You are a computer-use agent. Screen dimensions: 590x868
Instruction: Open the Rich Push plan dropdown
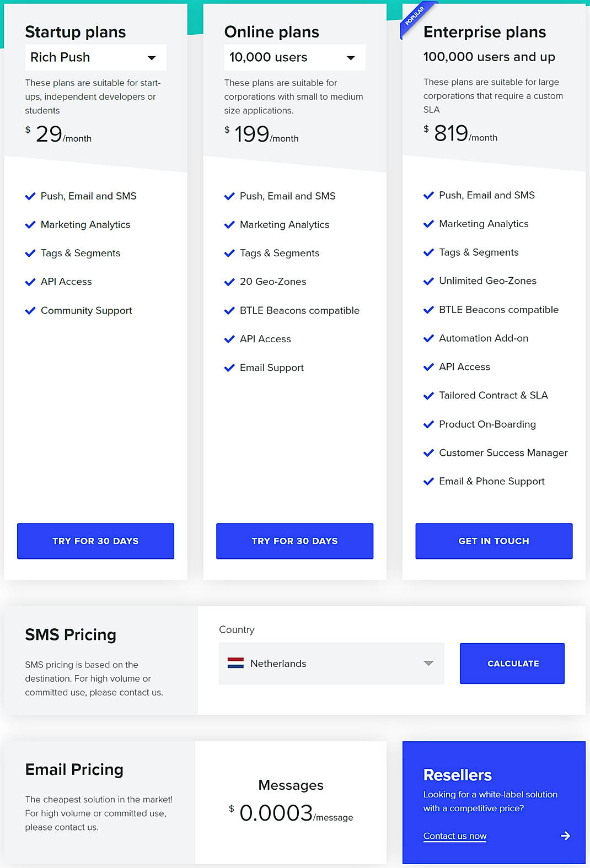click(95, 57)
